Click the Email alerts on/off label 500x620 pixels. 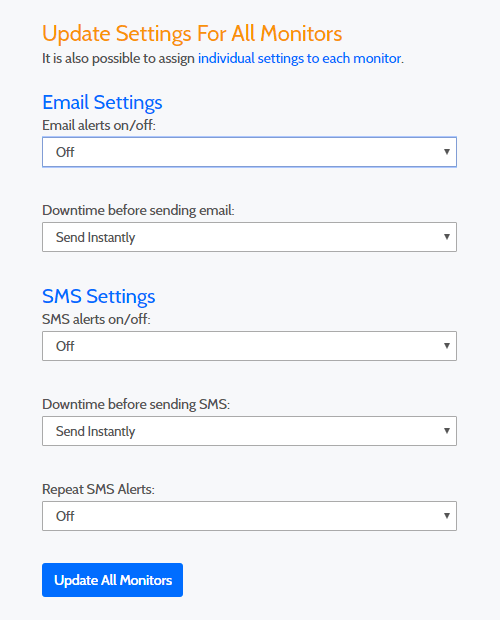coord(99,125)
